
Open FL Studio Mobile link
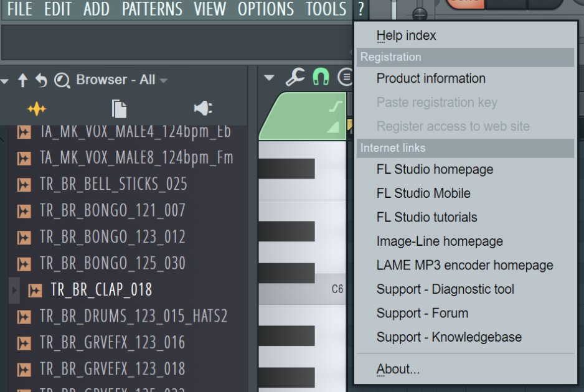465,194
